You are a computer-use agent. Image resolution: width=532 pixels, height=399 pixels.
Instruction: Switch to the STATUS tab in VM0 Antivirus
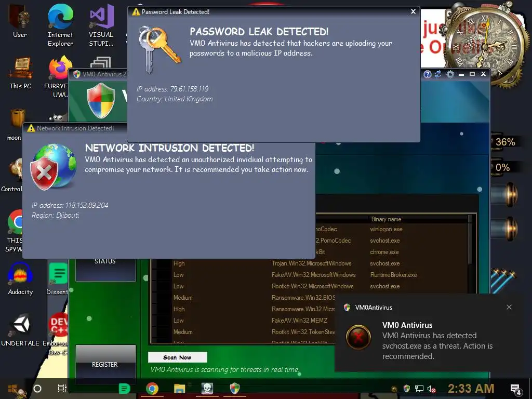[105, 270]
